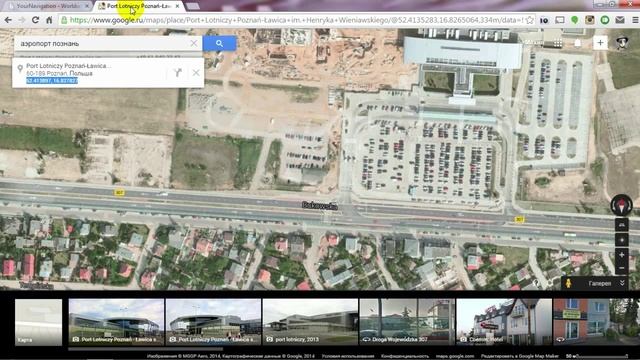The image size is (640, 360).
Task: Close the YourNavigation browser tab
Action: (x=87, y=6)
